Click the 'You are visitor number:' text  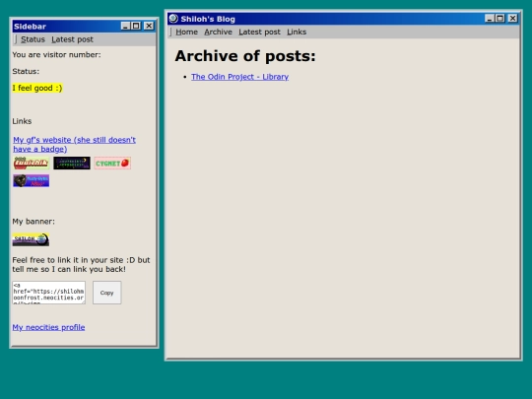pos(56,54)
